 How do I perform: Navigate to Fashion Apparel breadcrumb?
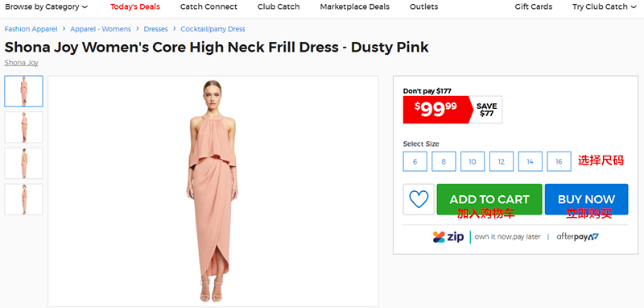[31, 29]
